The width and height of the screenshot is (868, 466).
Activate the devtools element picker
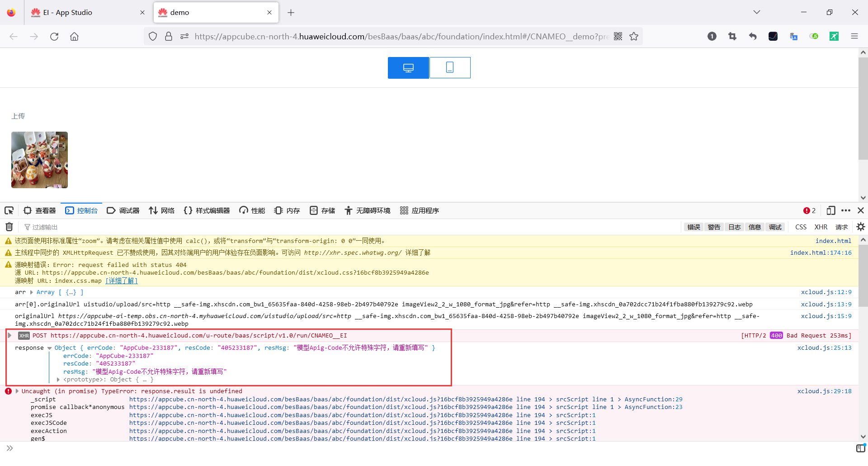click(9, 210)
